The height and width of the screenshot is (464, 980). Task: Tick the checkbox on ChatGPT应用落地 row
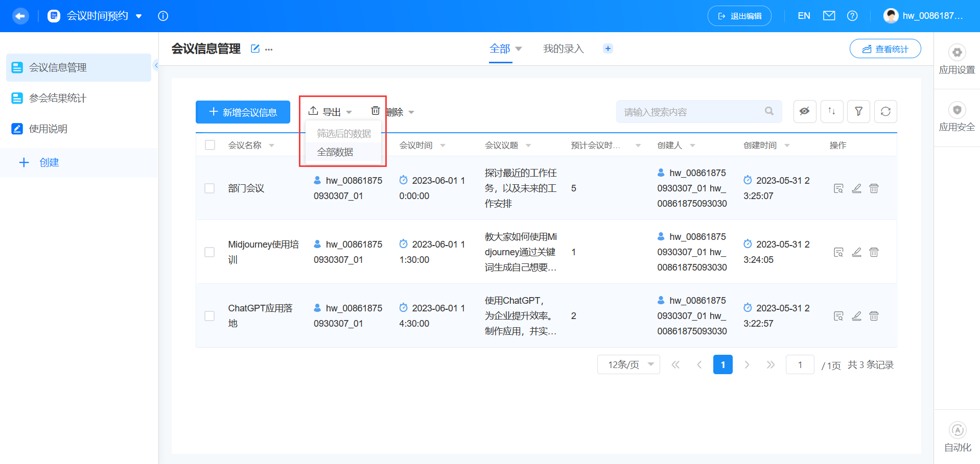[x=209, y=315]
